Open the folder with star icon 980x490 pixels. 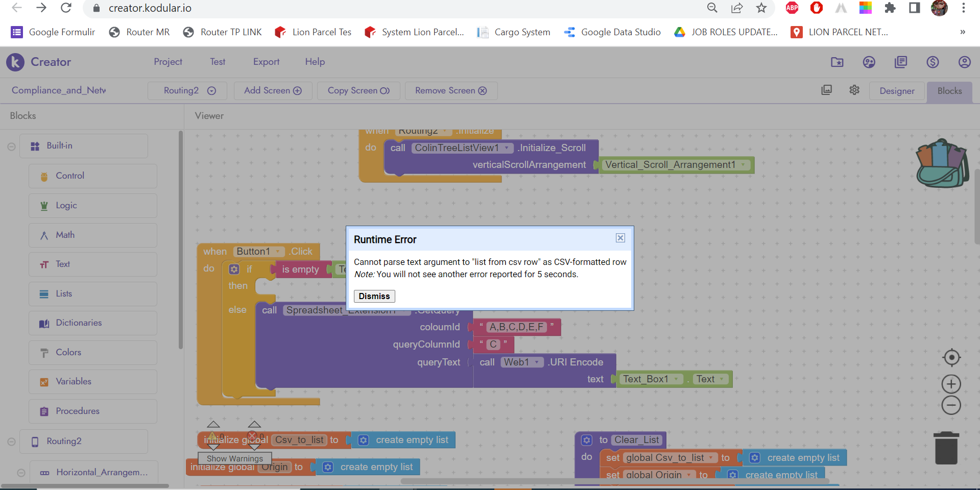837,62
